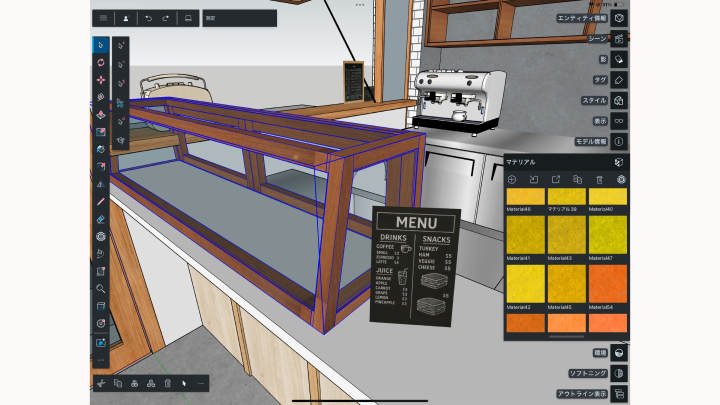720x405 pixels.
Task: Activate the Tape Measure tool
Action: point(101,97)
